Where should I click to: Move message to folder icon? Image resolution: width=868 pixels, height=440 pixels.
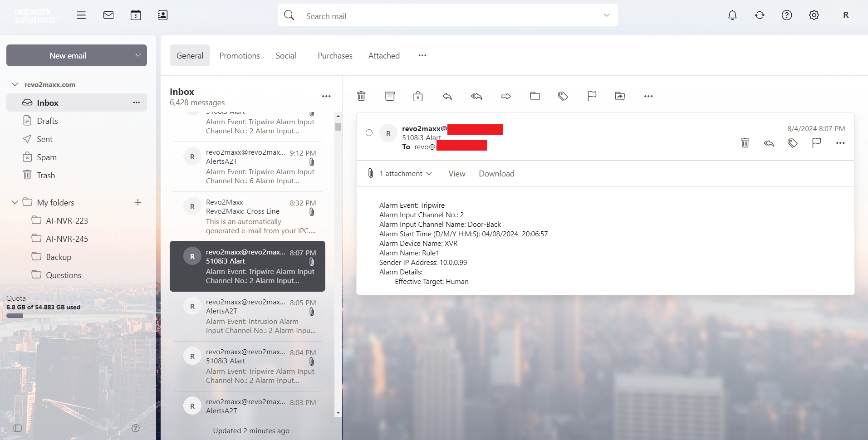point(535,96)
